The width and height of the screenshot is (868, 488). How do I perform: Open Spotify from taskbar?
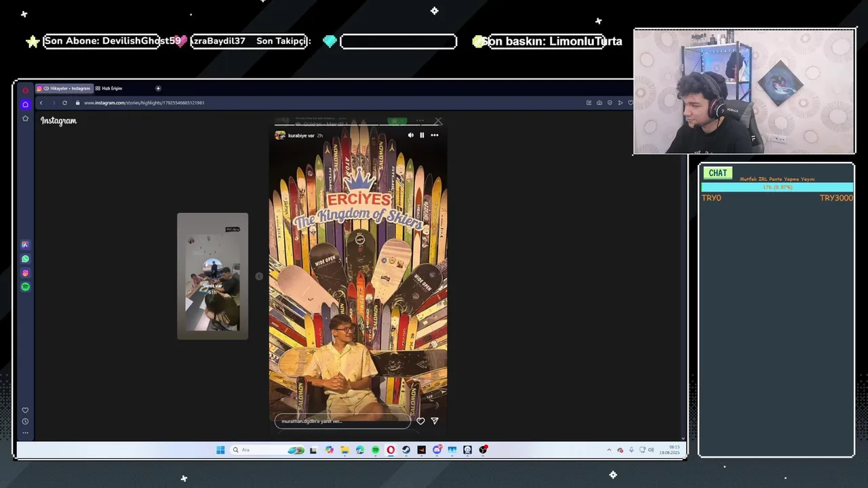click(375, 449)
